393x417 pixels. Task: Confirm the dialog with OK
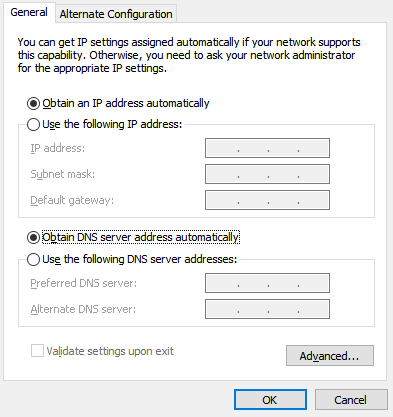pos(270,400)
